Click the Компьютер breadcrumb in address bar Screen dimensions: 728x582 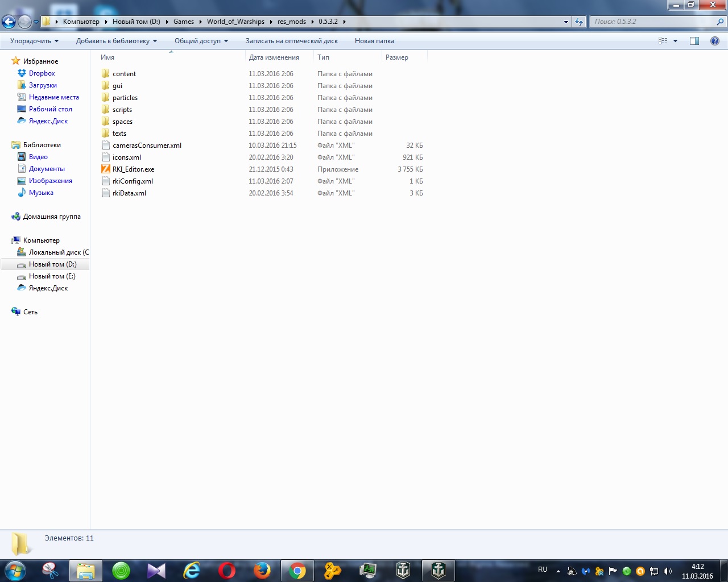81,22
